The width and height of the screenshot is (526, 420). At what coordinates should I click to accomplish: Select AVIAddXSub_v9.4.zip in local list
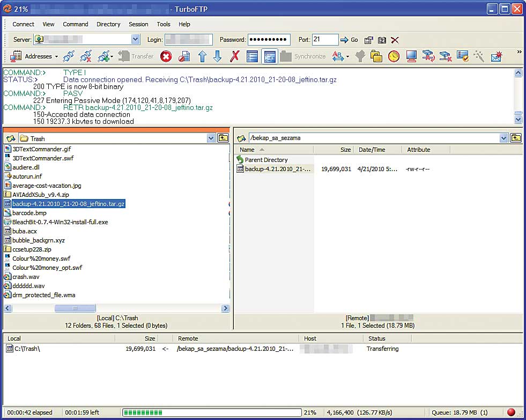36,195
